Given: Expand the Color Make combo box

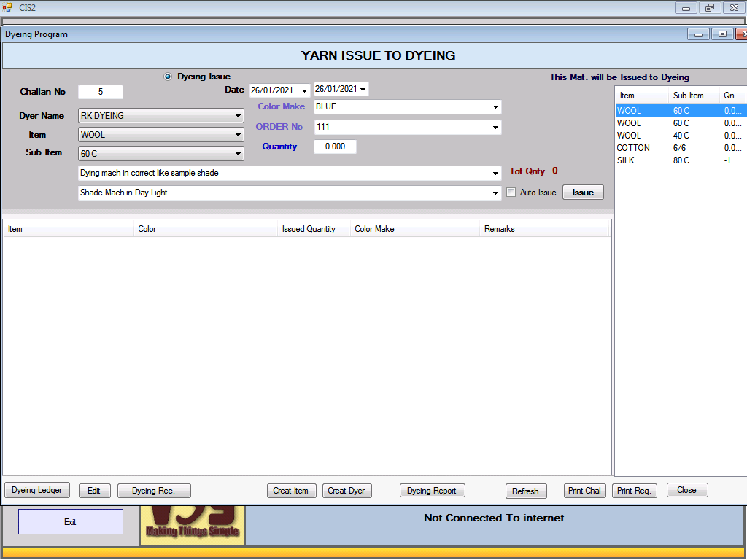Looking at the screenshot, I should coord(496,107).
